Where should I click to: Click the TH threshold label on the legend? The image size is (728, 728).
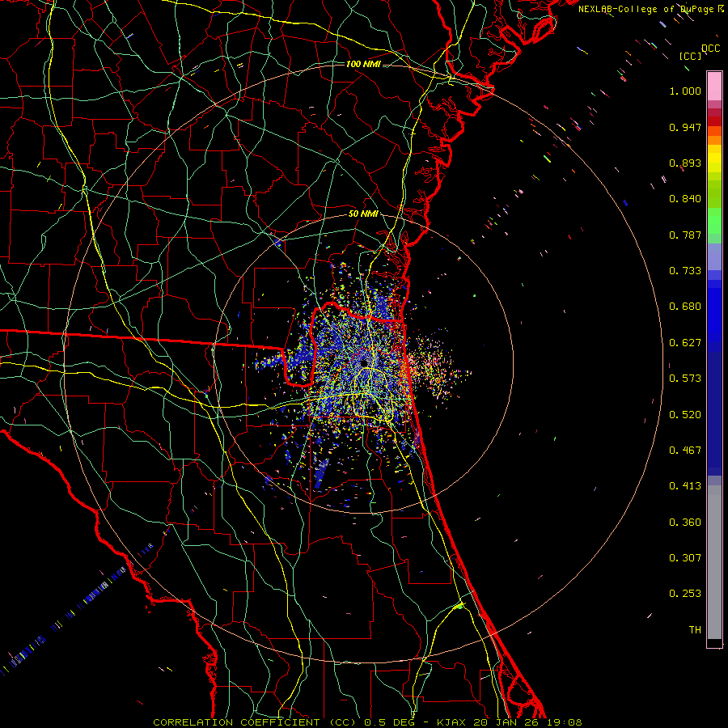click(x=695, y=630)
